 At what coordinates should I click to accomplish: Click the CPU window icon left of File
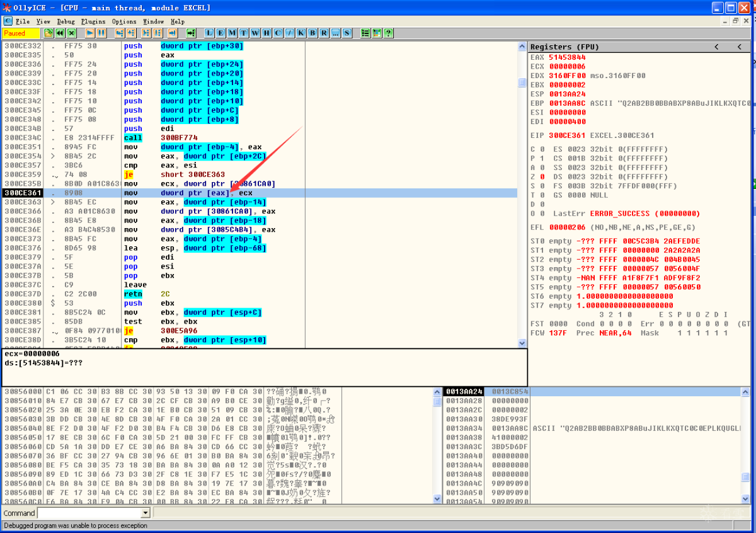[x=8, y=21]
